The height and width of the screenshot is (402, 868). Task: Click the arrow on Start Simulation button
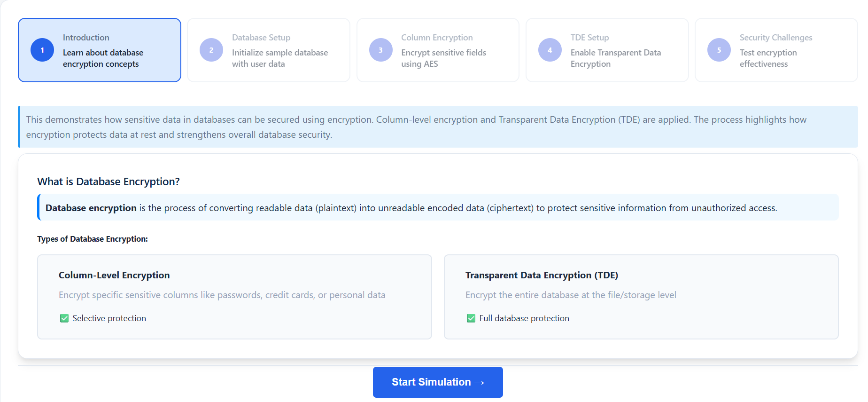pos(479,383)
